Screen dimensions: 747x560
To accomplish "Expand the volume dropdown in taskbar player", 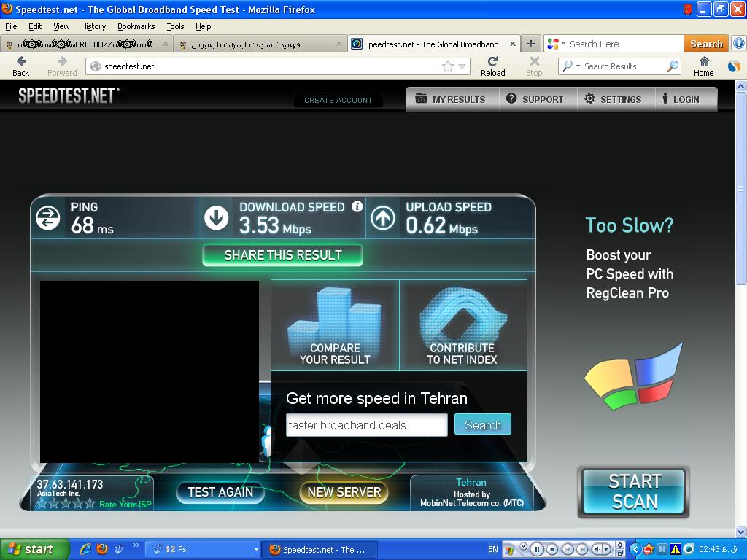I will [x=607, y=550].
